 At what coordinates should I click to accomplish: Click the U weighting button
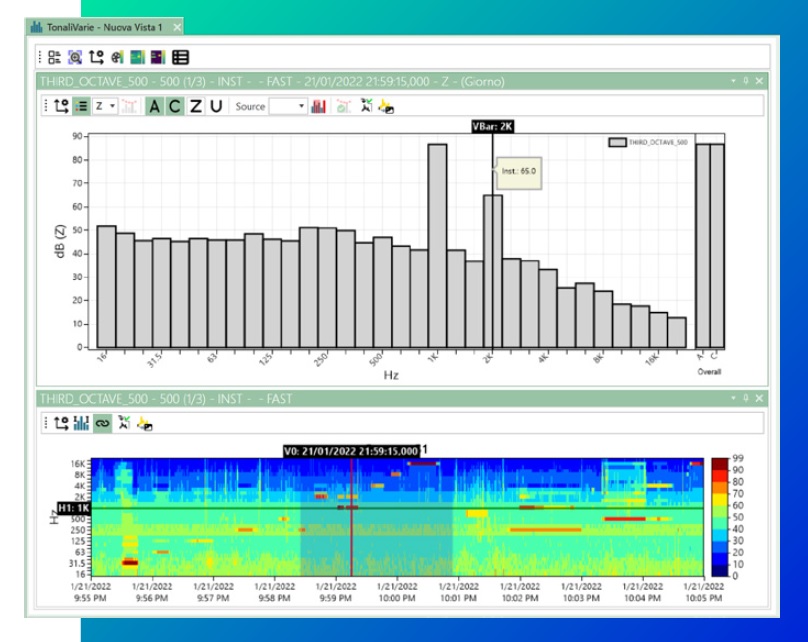click(x=215, y=106)
